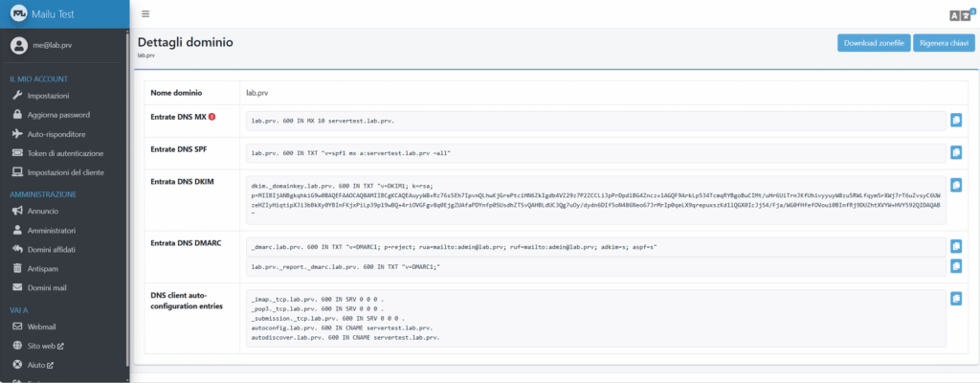Click the Mailu Test logo

click(x=19, y=13)
